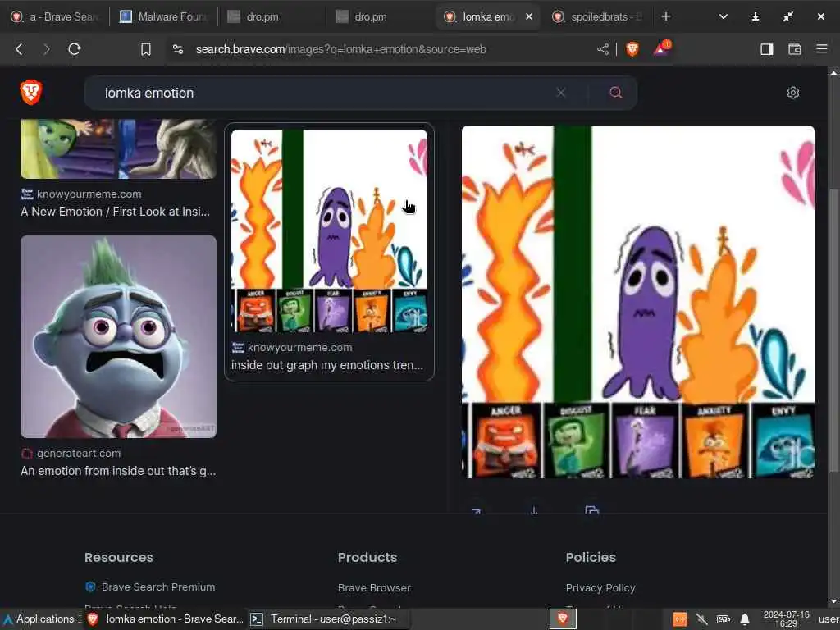Open the grey cartoon character thumbnail
The width and height of the screenshot is (840, 630).
click(x=118, y=336)
